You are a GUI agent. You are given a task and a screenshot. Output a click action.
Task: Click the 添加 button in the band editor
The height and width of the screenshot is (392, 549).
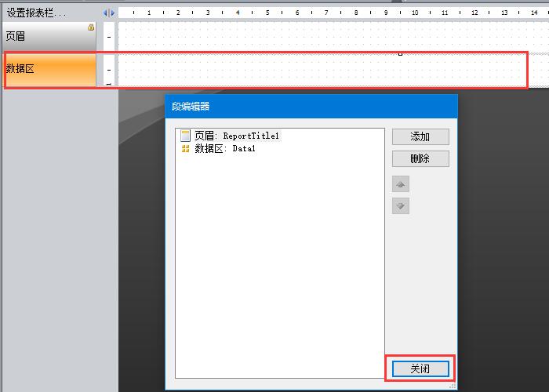point(420,136)
